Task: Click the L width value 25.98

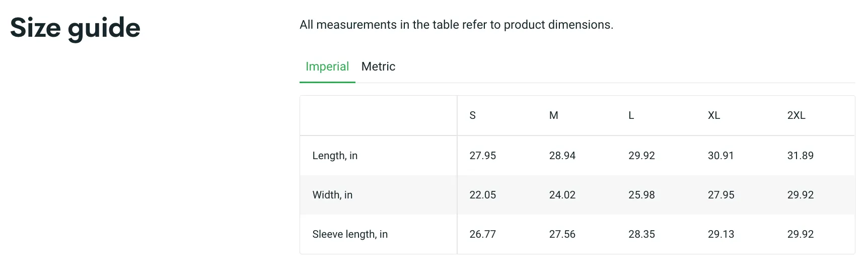Action: (641, 195)
